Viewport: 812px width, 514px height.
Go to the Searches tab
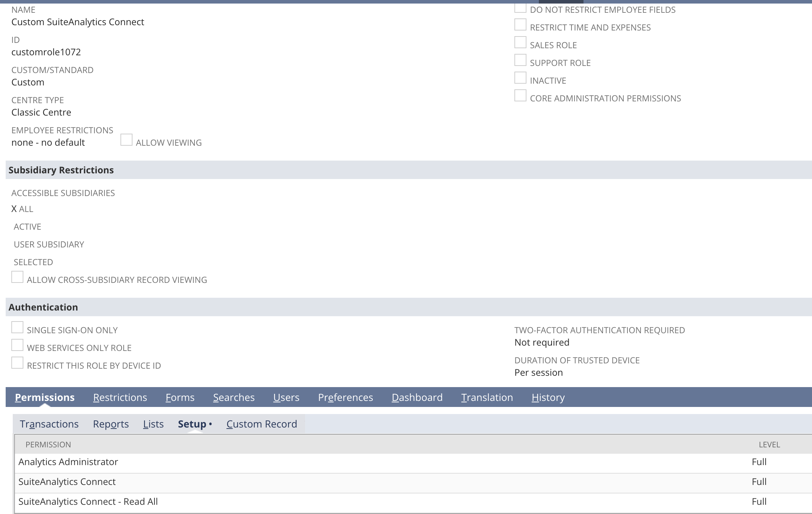click(234, 397)
